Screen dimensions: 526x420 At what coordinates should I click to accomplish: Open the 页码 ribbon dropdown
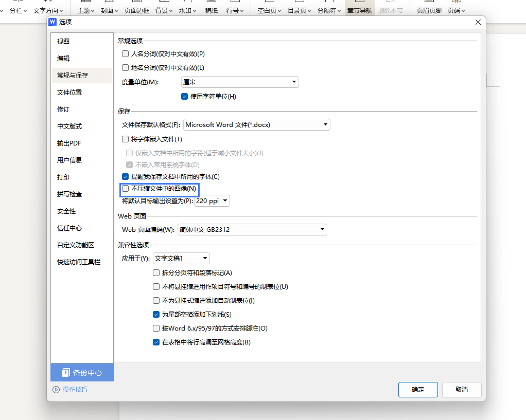click(x=456, y=11)
